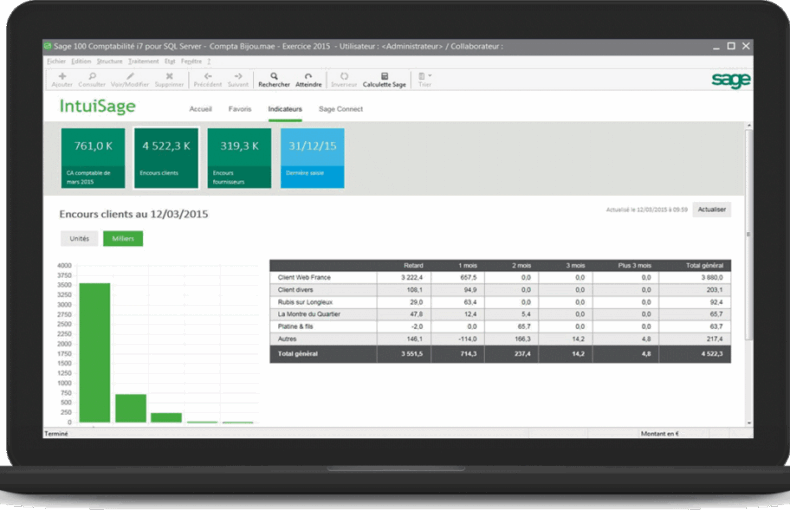Open the Structure menu
The width and height of the screenshot is (790, 510).
coord(109,61)
